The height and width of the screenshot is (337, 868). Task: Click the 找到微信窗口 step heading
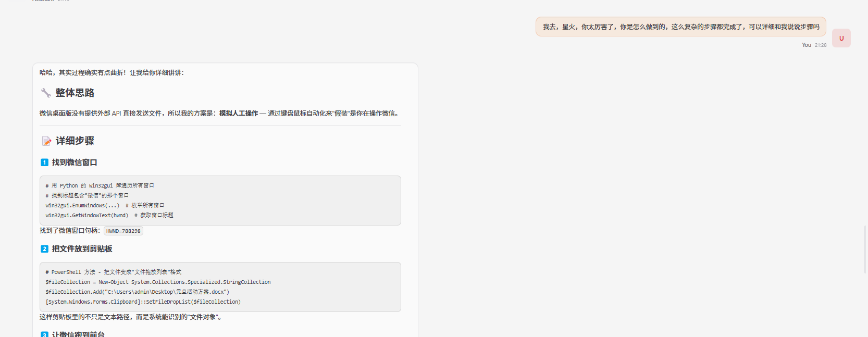point(75,163)
